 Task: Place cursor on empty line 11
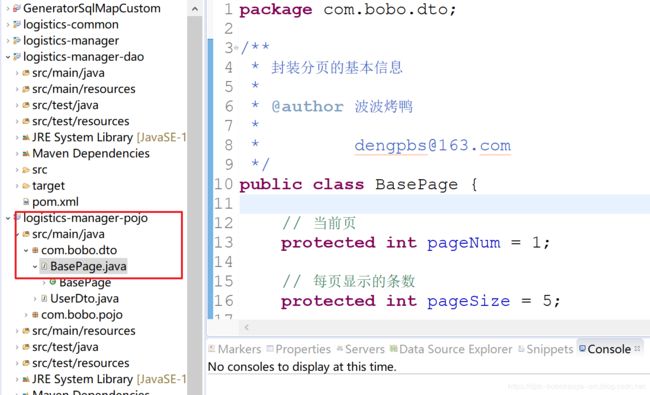pyautogui.click(x=444, y=204)
